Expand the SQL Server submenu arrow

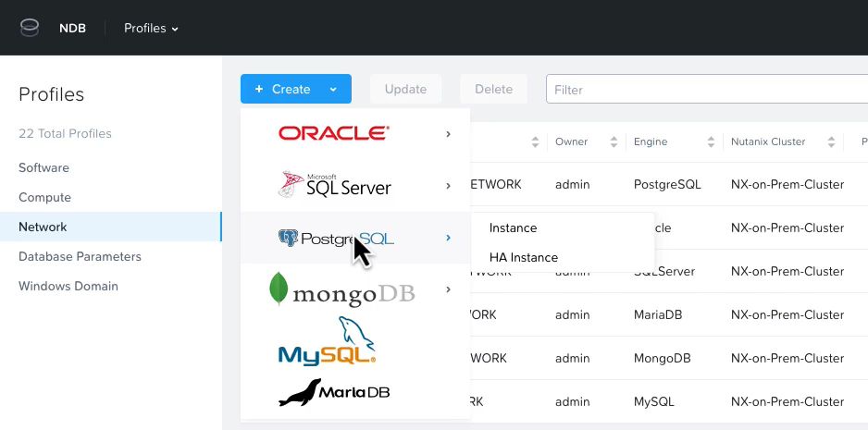coord(448,186)
